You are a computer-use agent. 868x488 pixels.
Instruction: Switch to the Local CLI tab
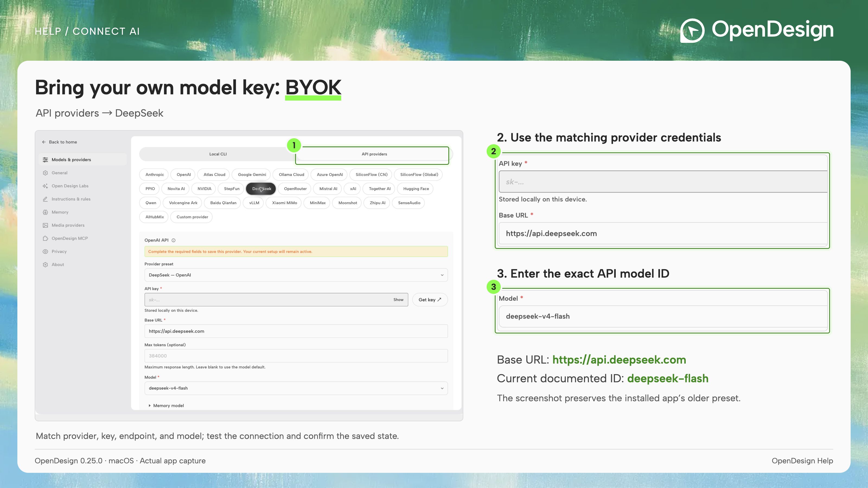(218, 154)
